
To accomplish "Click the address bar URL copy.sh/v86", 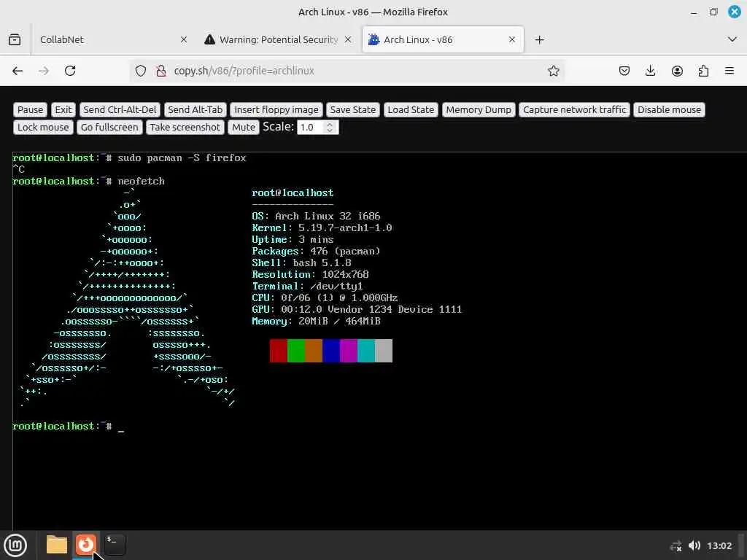I will (x=244, y=71).
